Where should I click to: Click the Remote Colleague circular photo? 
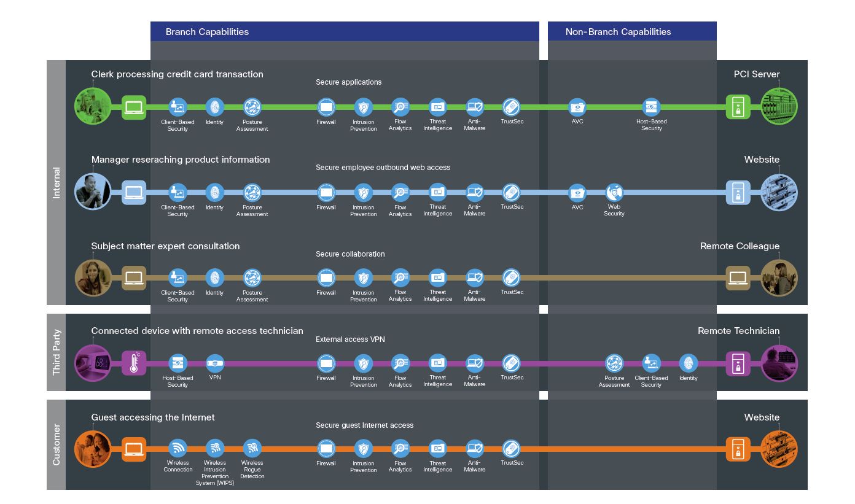[x=779, y=278]
